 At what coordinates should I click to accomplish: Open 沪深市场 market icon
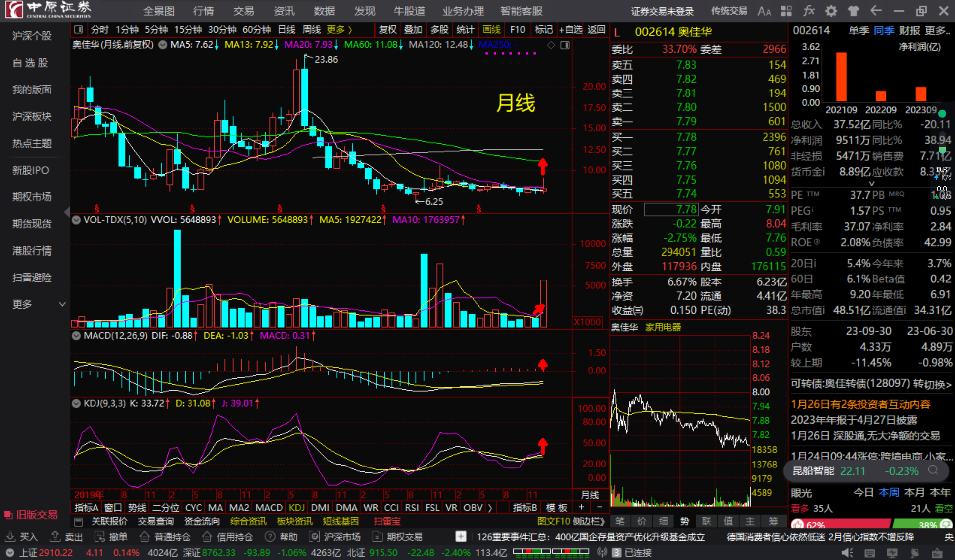click(x=314, y=537)
